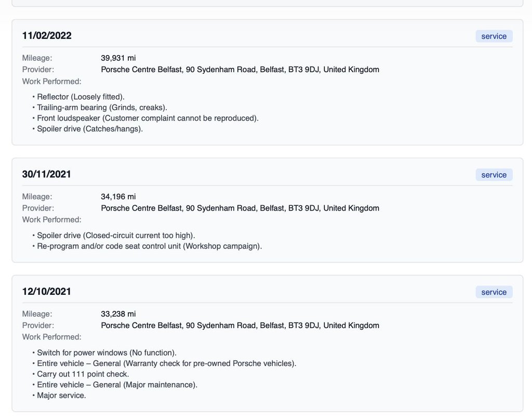Click the Spoiler drive (Catches/hangs) entry
The width and height of the screenshot is (532, 419).
[90, 129]
